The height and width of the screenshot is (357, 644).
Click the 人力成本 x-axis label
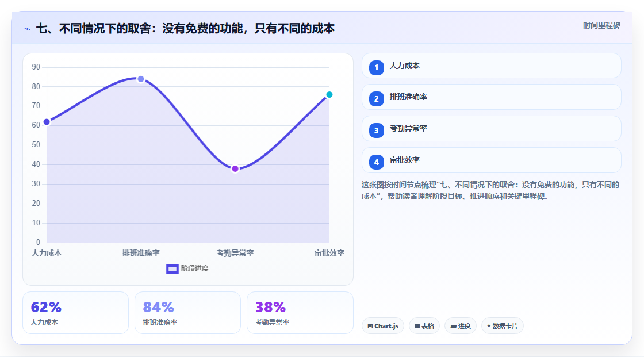tap(47, 254)
